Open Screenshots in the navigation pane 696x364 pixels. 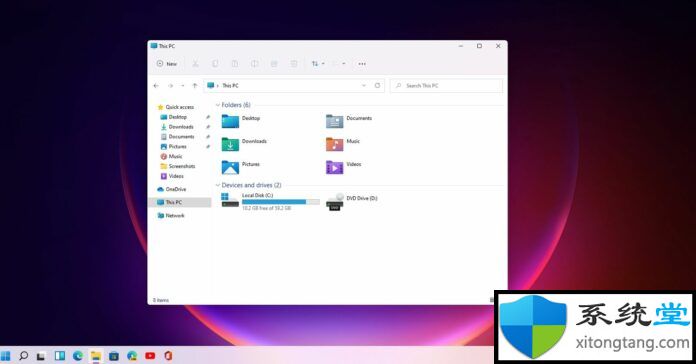[178, 166]
